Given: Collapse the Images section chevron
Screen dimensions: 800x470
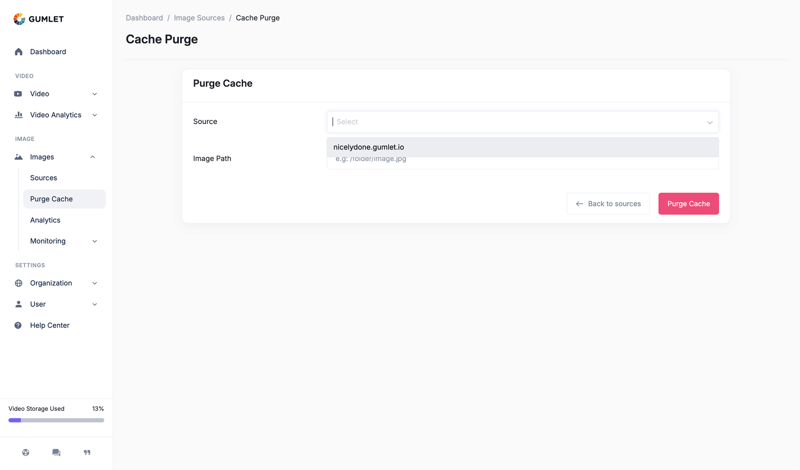Looking at the screenshot, I should pyautogui.click(x=92, y=157).
